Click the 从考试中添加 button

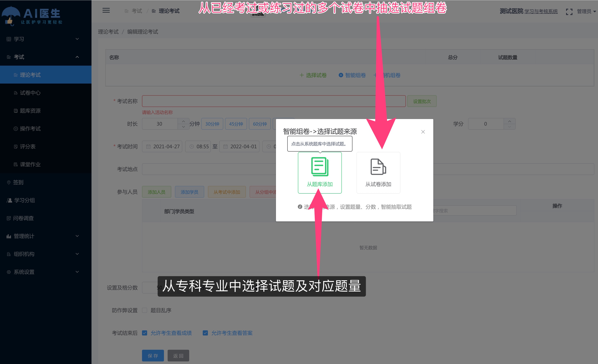coord(227,192)
